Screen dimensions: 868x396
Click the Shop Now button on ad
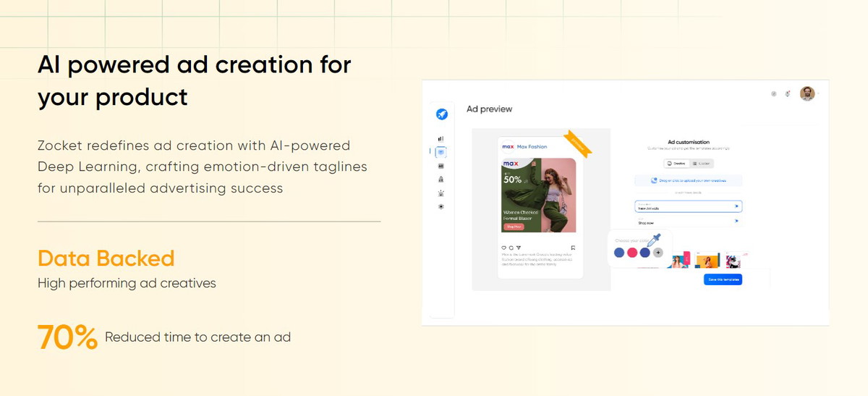[x=514, y=227]
